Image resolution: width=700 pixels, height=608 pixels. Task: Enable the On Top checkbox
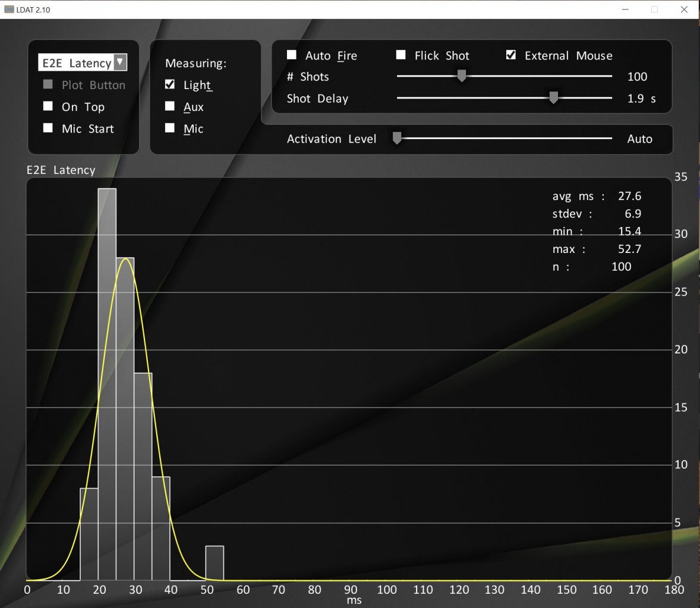click(48, 106)
